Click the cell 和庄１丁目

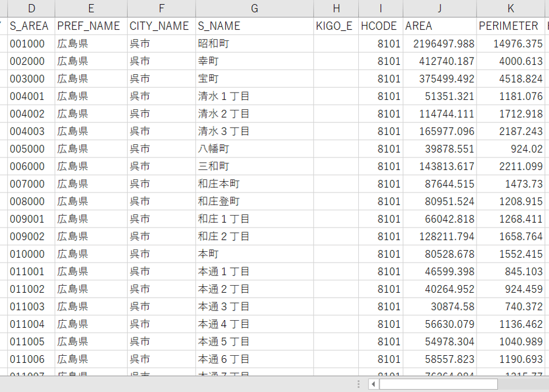[x=254, y=219]
